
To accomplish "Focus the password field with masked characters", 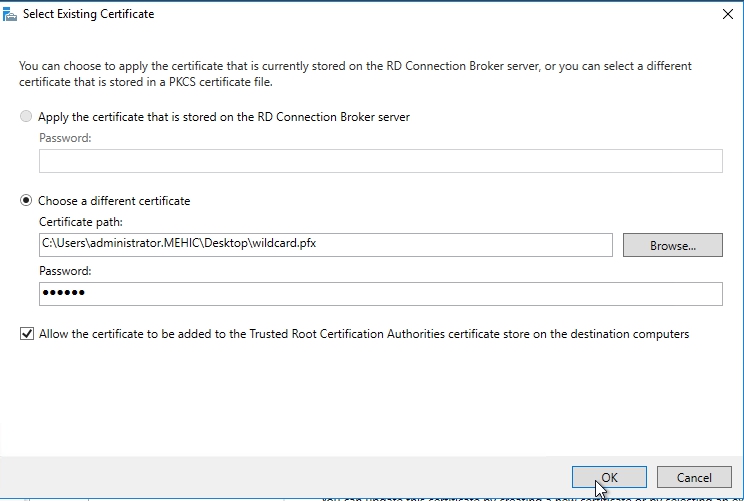I will pyautogui.click(x=380, y=293).
